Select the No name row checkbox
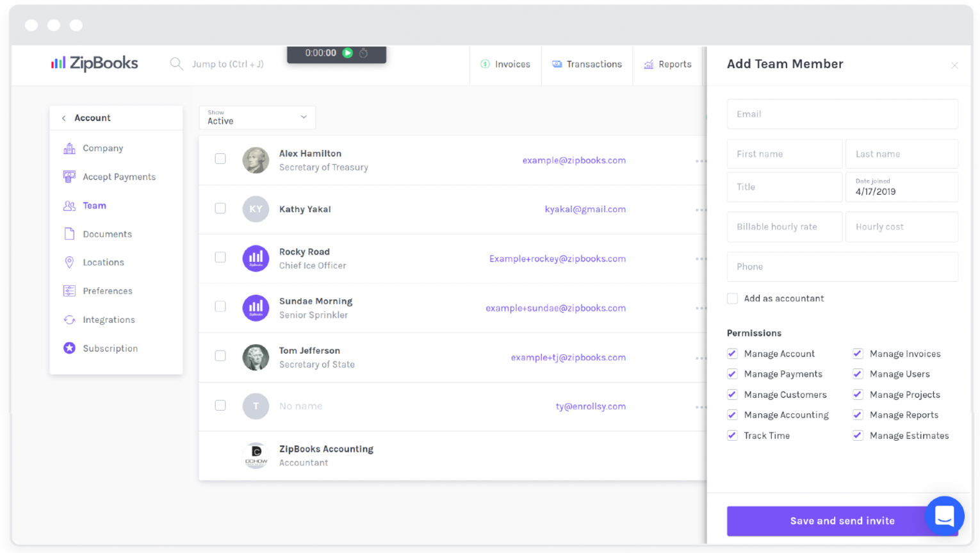Image resolution: width=980 pixels, height=553 pixels. [x=220, y=405]
